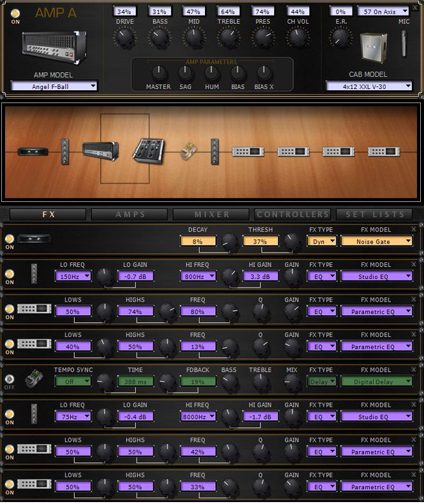This screenshot has width=424, height=504.
Task: Open the Dyn FX Type dropdown
Action: pyautogui.click(x=322, y=242)
